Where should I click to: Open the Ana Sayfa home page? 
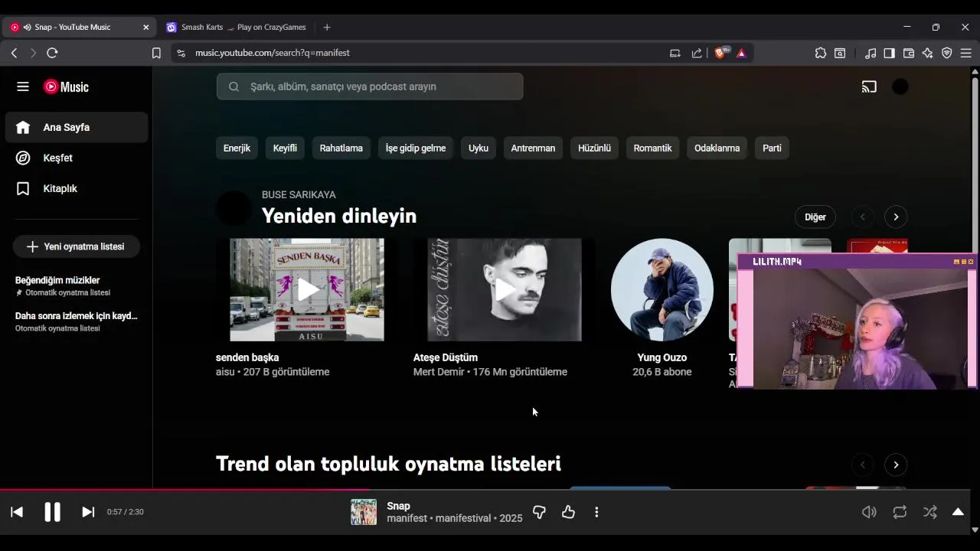coord(77,127)
